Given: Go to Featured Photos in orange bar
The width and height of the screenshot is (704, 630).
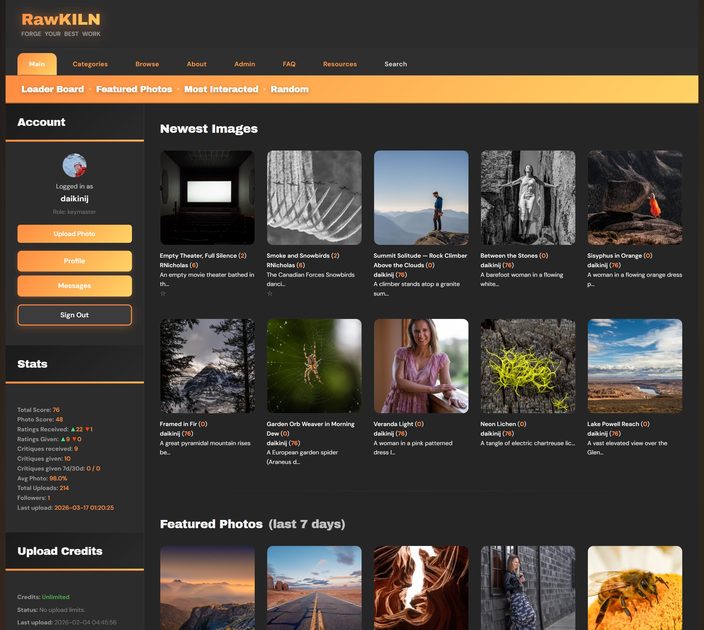Looking at the screenshot, I should pos(134,89).
